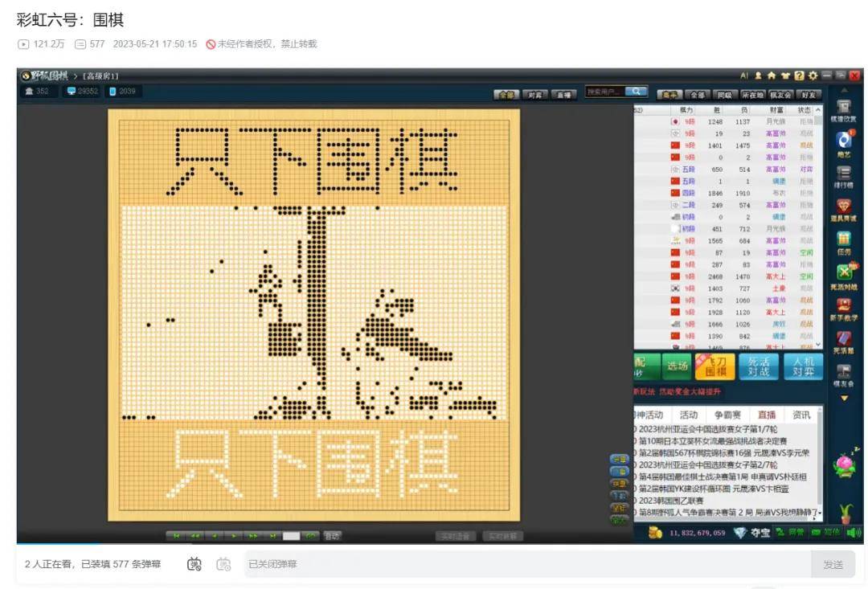The height and width of the screenshot is (589, 868).
Task: Click the blue 人机对弈 button
Action: (803, 366)
